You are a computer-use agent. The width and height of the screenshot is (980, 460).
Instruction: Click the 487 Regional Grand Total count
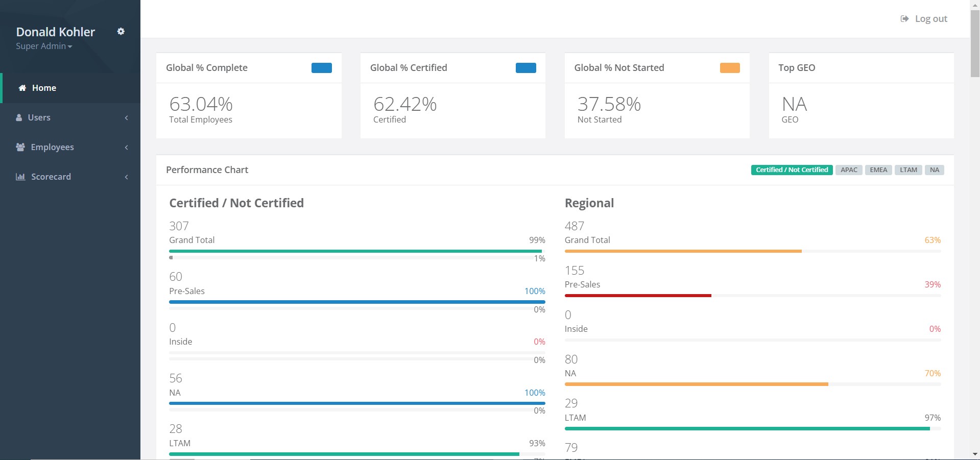575,226
